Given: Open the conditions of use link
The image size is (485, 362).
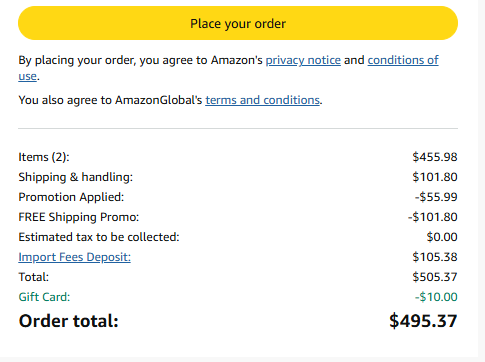Looking at the screenshot, I should [x=403, y=60].
